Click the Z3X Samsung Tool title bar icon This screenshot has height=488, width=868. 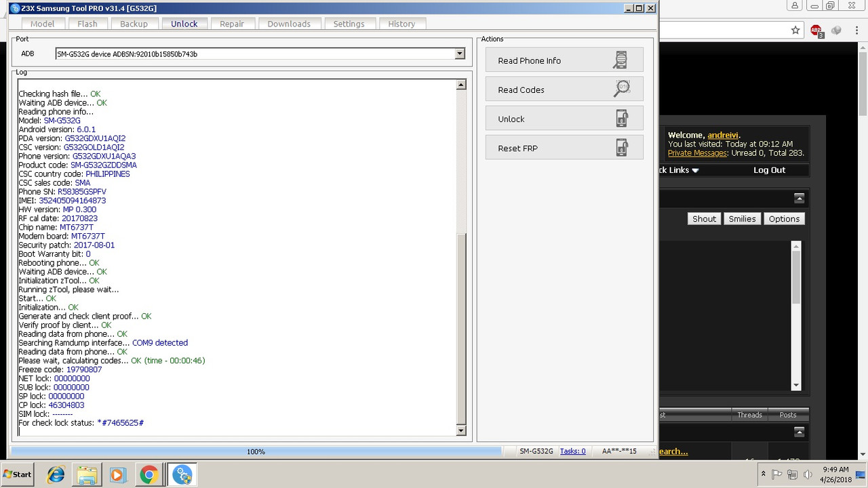15,8
